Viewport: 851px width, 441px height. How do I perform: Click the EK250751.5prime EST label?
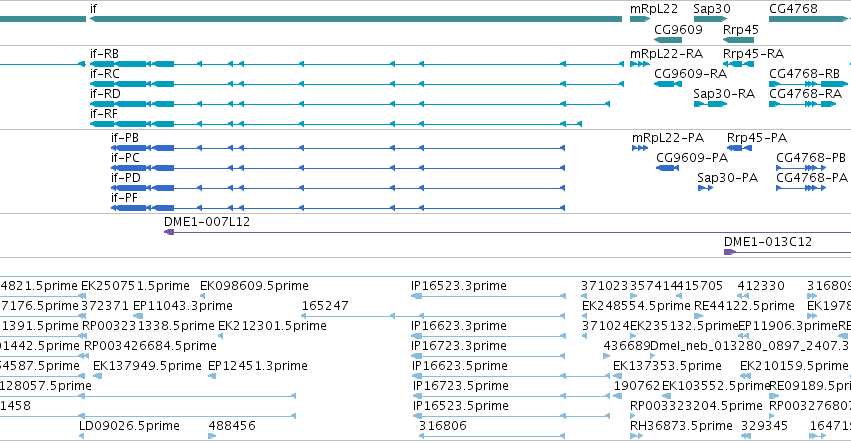tap(135, 286)
